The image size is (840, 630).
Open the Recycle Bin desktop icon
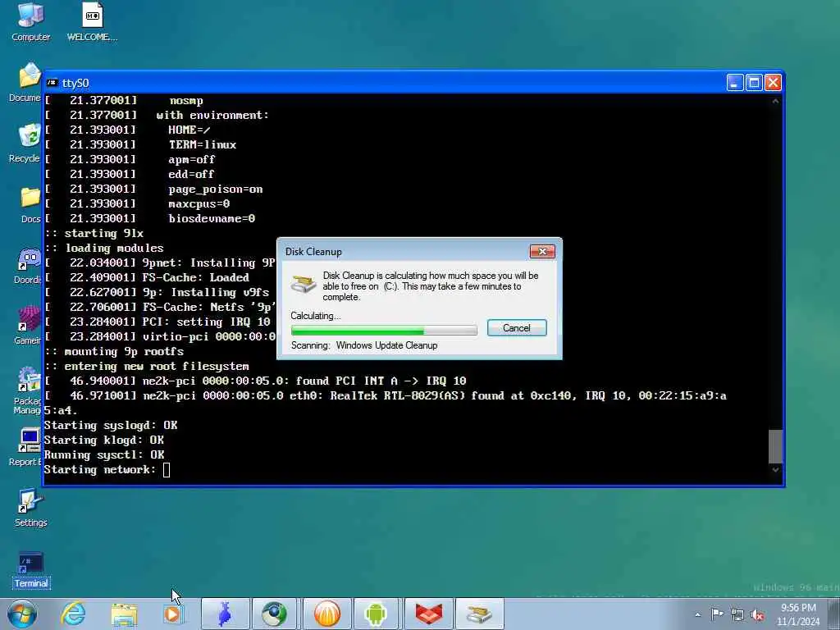[x=25, y=143]
